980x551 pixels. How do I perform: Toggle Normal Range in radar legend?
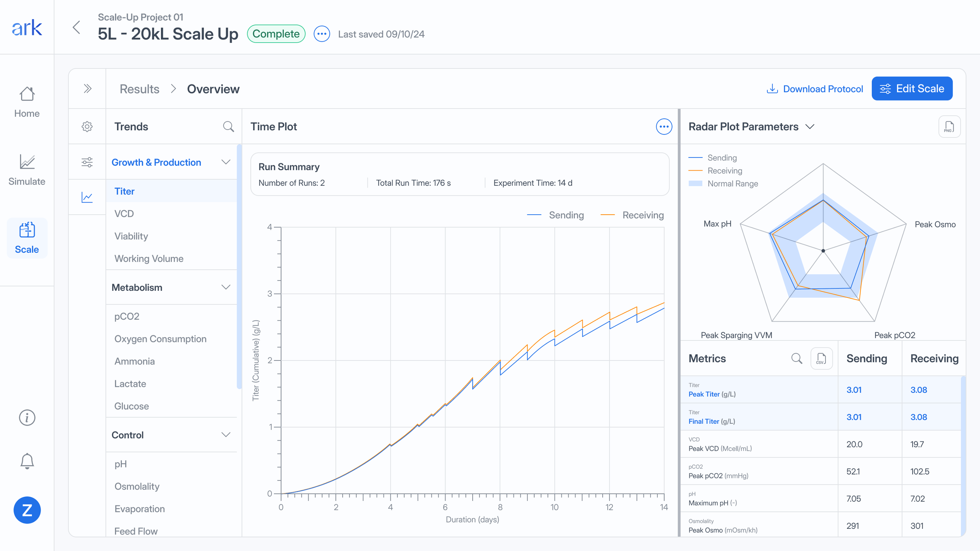pos(723,184)
